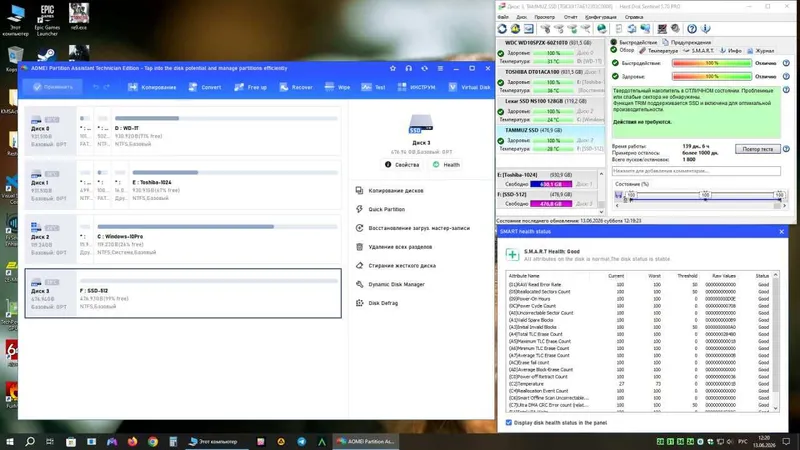Choose Восстановление загруз. мастер-записи option

click(x=412, y=228)
